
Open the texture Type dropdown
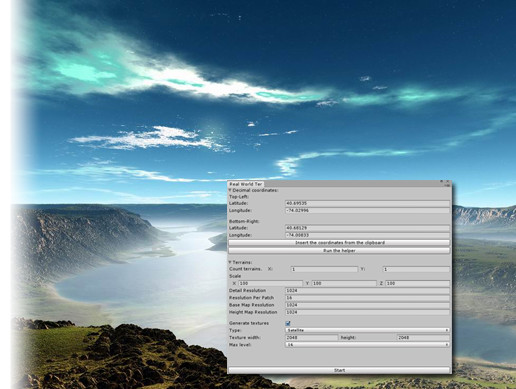tap(367, 330)
